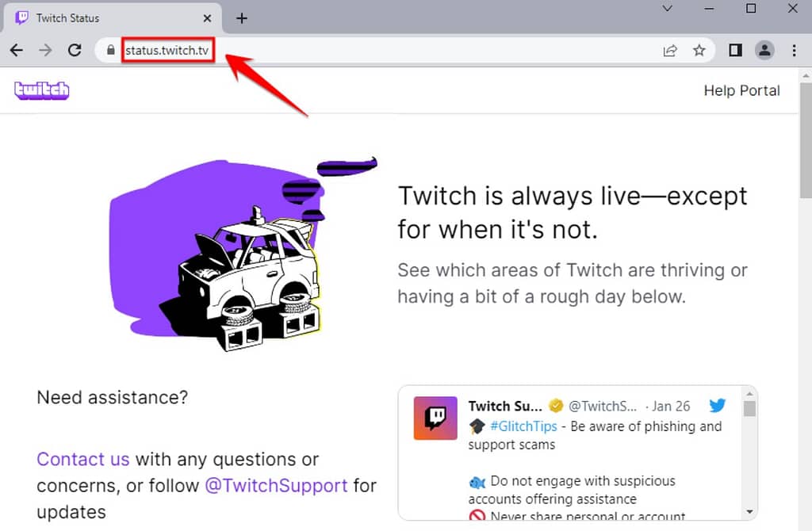Select the Twitch Status tab
The height and width of the screenshot is (531, 812).
tap(113, 18)
